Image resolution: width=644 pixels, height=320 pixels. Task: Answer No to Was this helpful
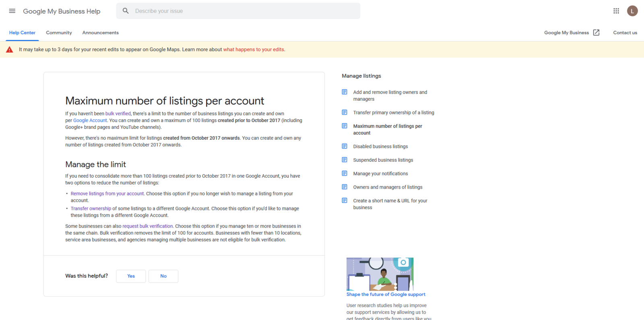click(163, 276)
